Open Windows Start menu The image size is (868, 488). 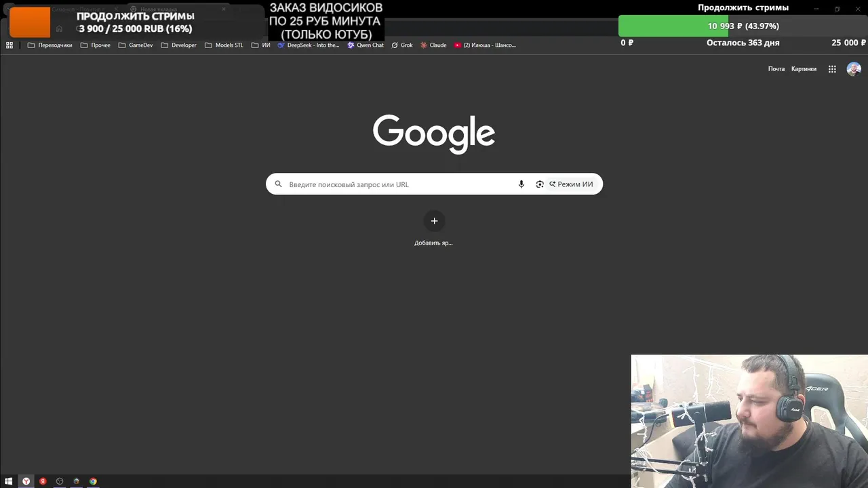[9, 481]
